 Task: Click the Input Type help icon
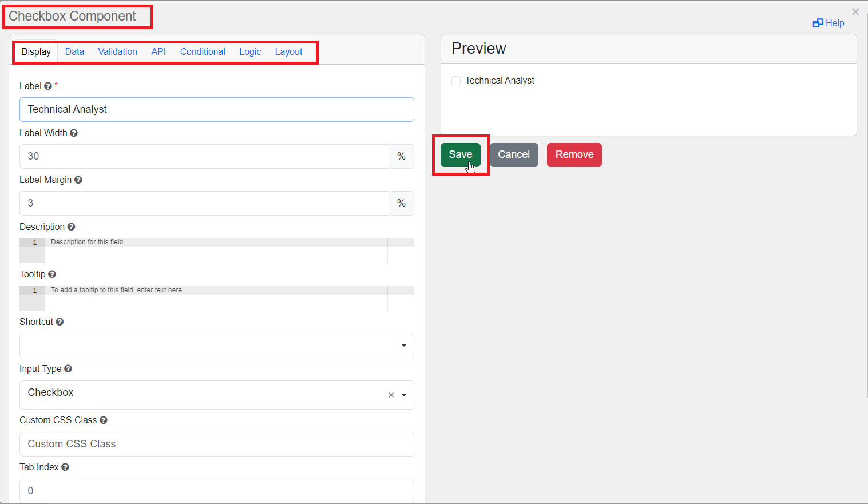click(68, 368)
